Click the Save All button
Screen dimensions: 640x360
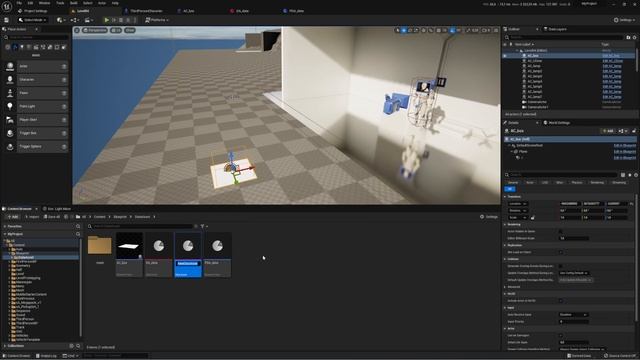coord(51,217)
